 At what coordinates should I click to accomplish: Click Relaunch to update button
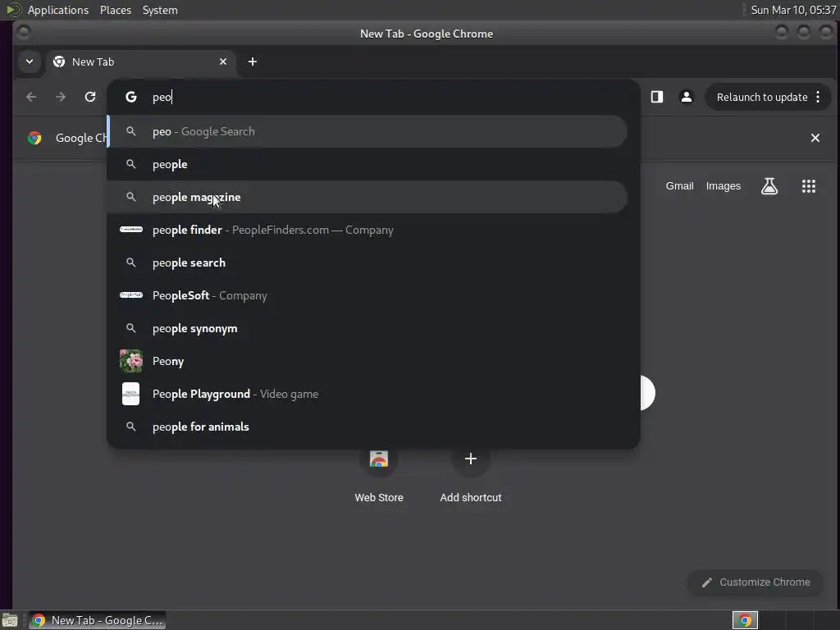point(762,97)
